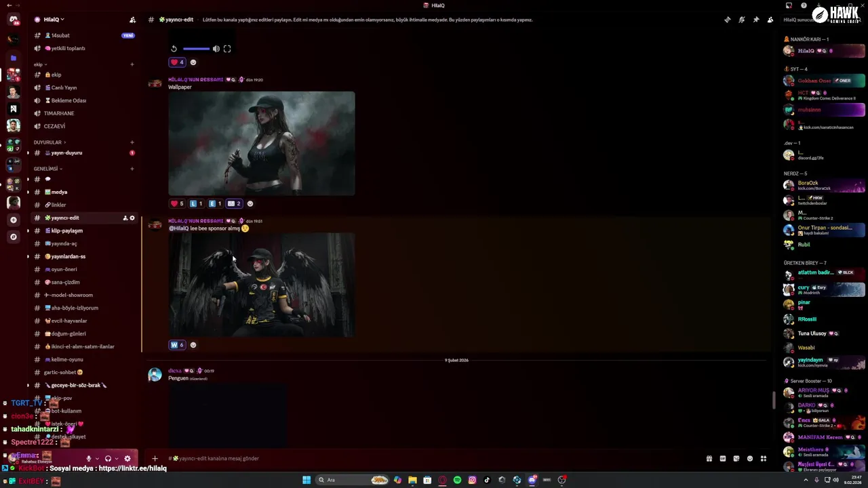
Task: Deafen with the headphones button
Action: (x=108, y=458)
